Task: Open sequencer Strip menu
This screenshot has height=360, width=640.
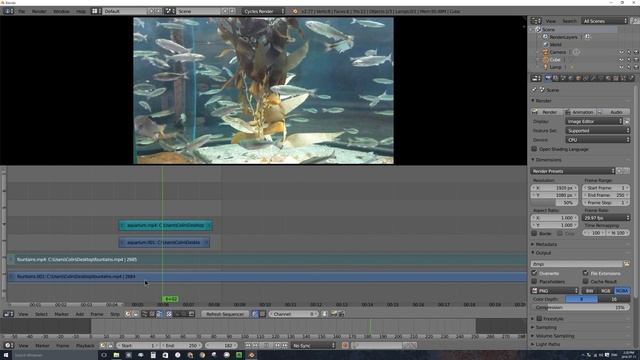Action: click(x=115, y=314)
